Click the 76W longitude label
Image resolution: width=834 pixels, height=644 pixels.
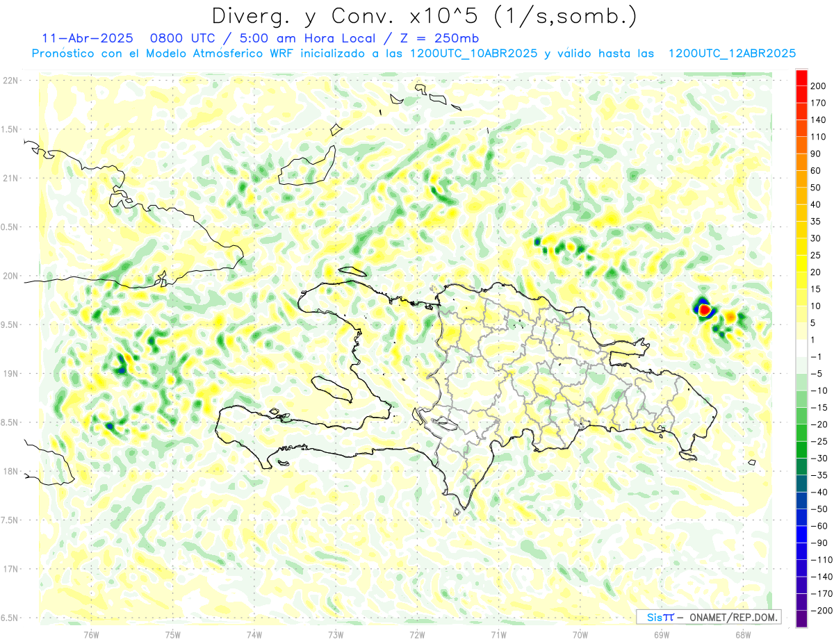[x=92, y=634]
